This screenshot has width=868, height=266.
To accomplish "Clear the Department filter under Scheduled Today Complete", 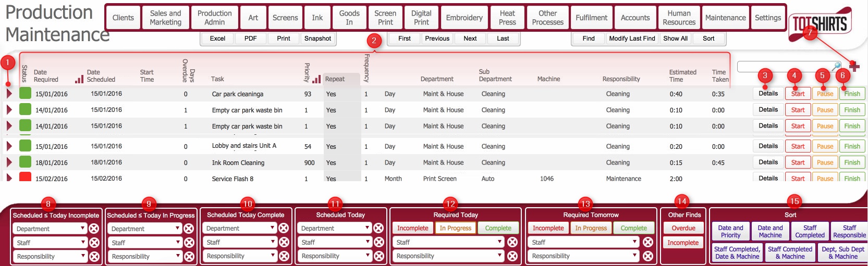I will [284, 228].
